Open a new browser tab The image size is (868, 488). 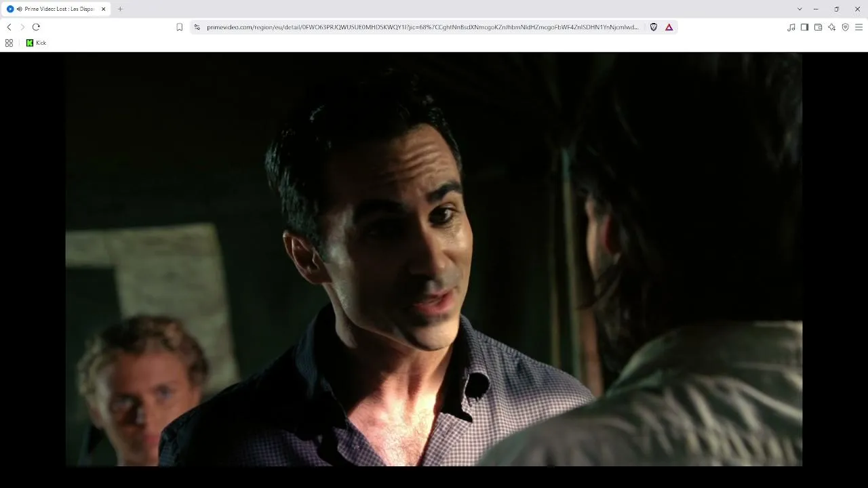pyautogui.click(x=120, y=9)
